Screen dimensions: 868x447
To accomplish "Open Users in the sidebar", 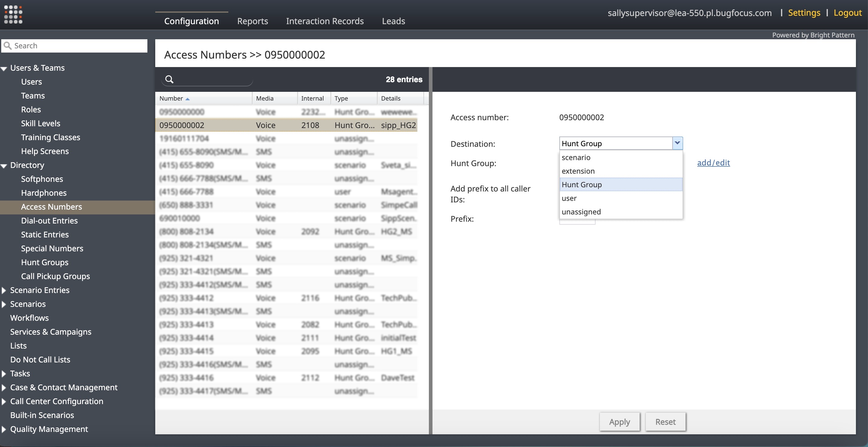I will click(31, 82).
